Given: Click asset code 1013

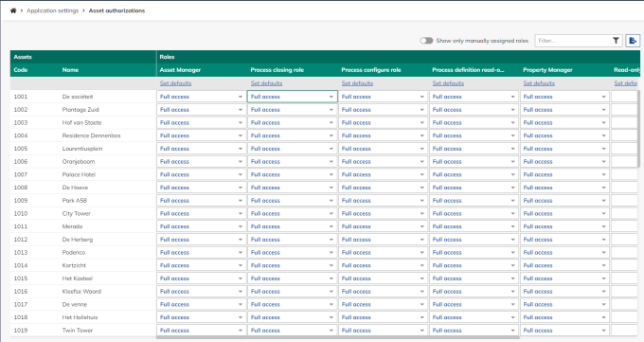Looking at the screenshot, I should click(21, 252).
